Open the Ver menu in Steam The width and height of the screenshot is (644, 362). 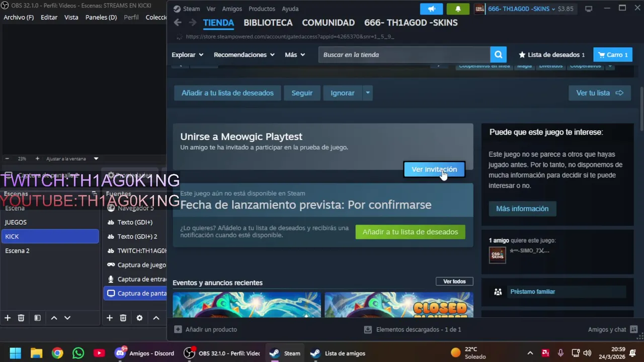(211, 9)
